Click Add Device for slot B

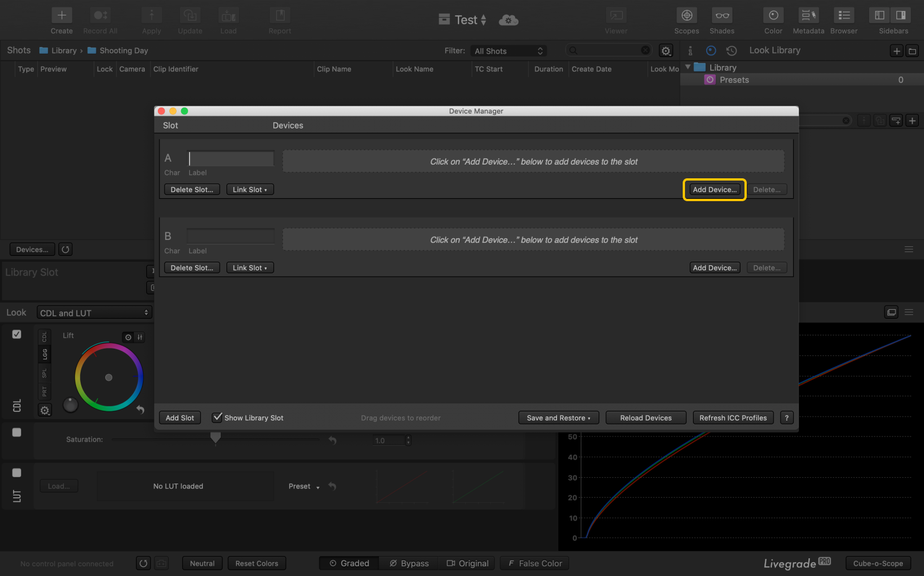[714, 268]
